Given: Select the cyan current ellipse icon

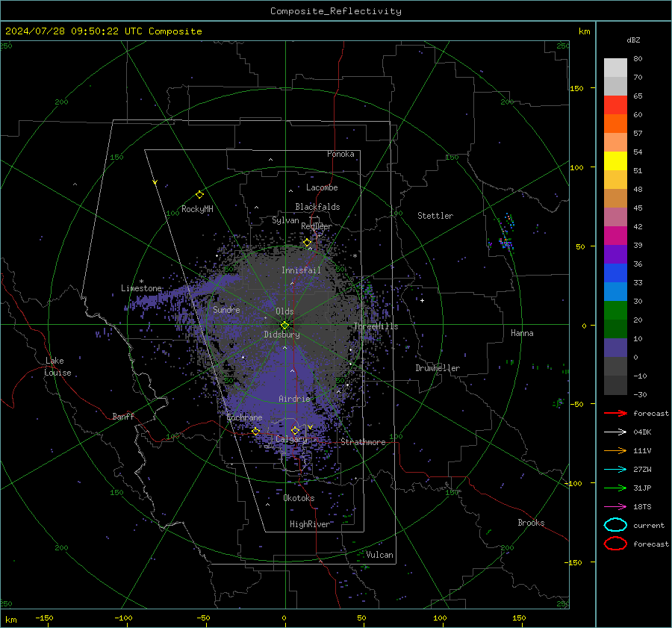Looking at the screenshot, I should click(615, 525).
